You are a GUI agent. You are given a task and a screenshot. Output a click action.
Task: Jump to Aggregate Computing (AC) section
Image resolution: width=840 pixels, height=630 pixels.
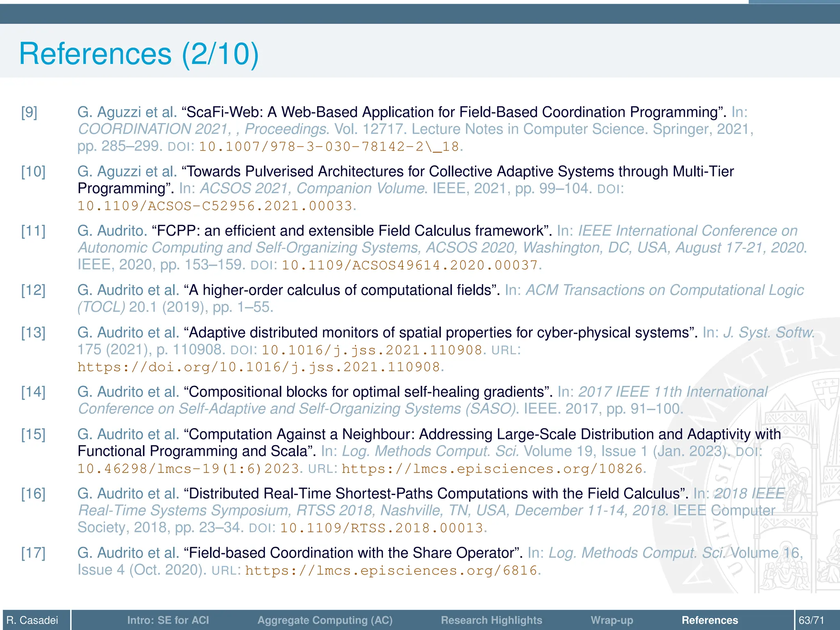(x=325, y=620)
